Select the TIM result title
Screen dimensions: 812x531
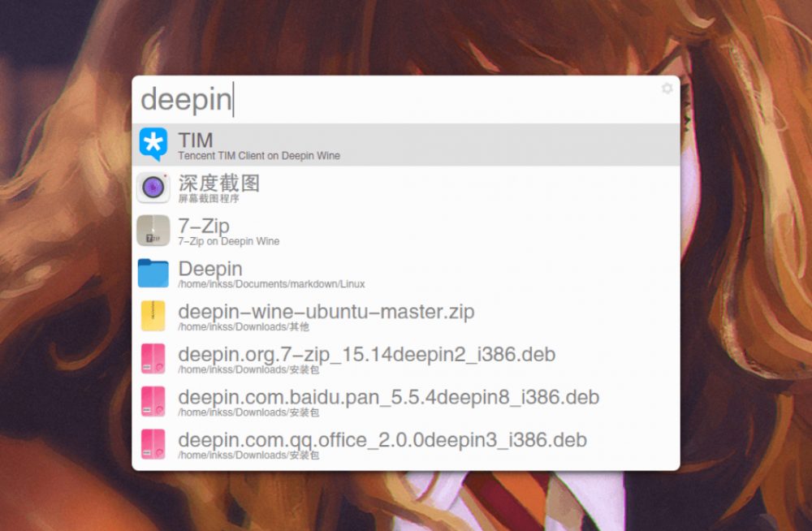click(x=196, y=140)
